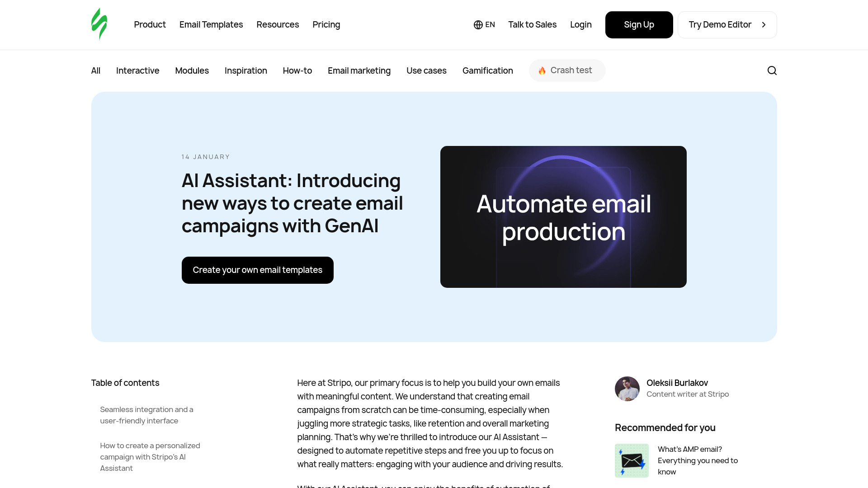Click the author avatar icon
868x488 pixels.
coord(627,389)
